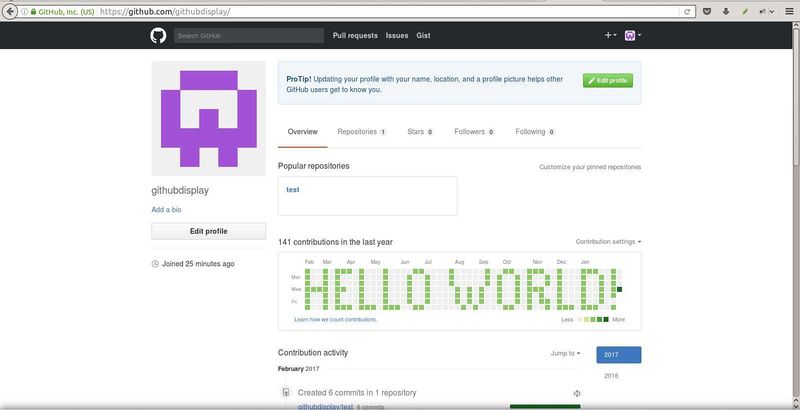Open the Firefox hamburger menu

[x=789, y=11]
